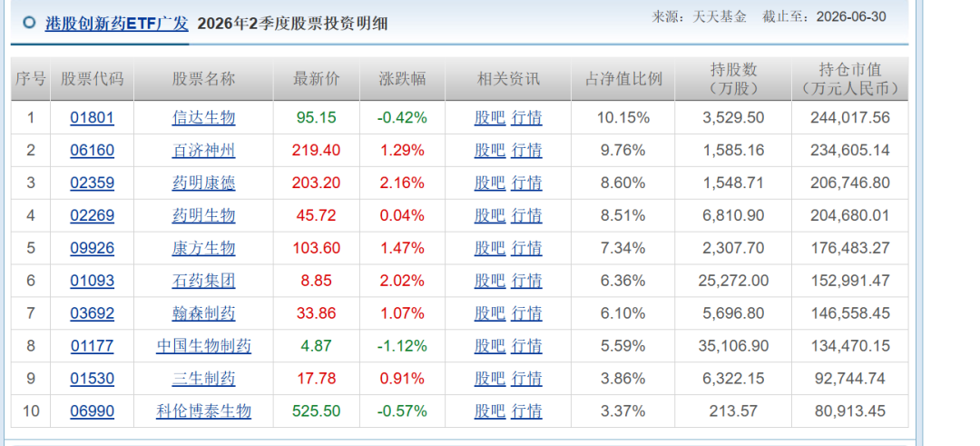Open stock code 09926 link

point(92,248)
